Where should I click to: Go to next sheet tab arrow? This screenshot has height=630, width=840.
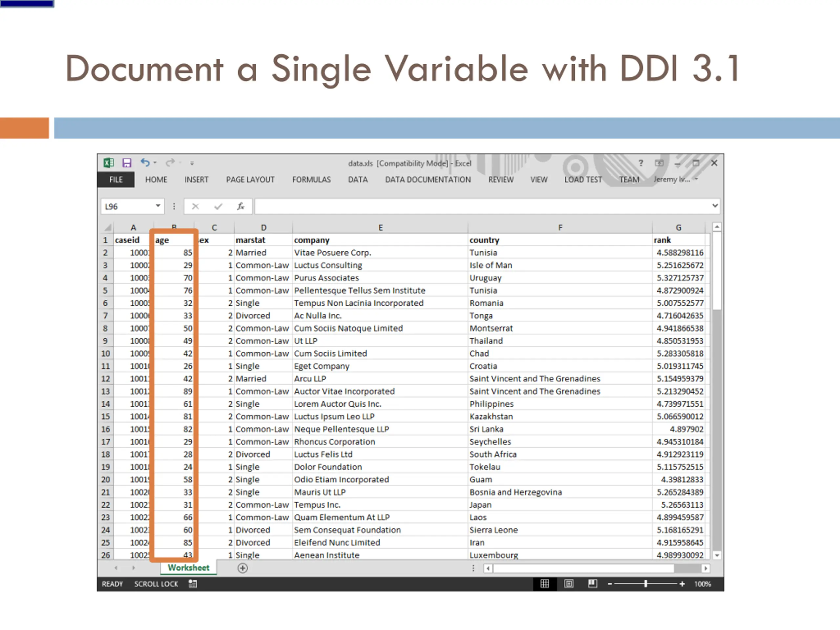click(133, 568)
